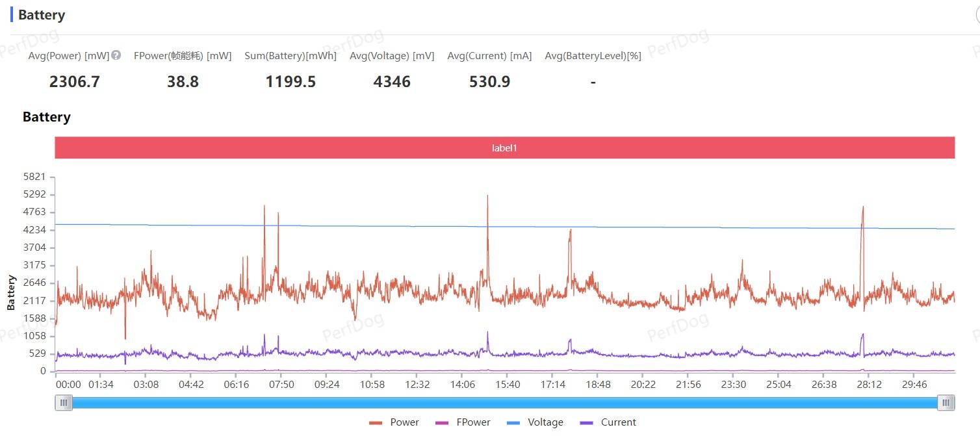980x436 pixels.
Task: Toggle the Voltage legend series
Action: [535, 422]
